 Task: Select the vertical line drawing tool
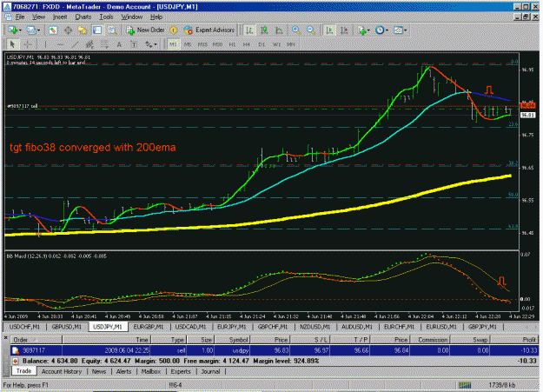pos(45,44)
